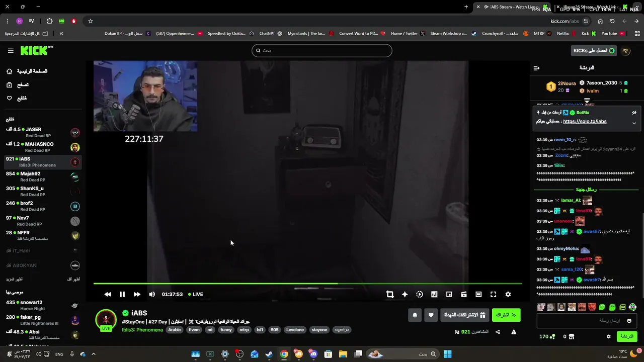
Task: Report the stream with warning icon
Action: click(x=514, y=332)
